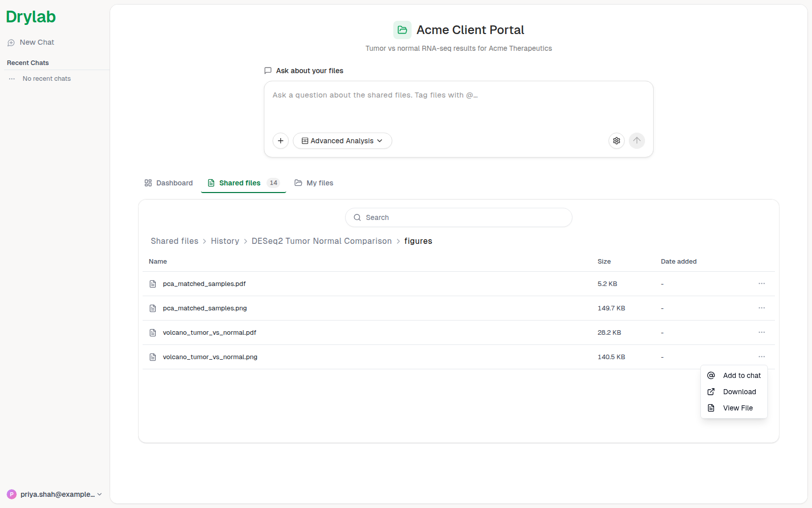The height and width of the screenshot is (508, 812).
Task: Click the Drylab logo
Action: (x=31, y=17)
